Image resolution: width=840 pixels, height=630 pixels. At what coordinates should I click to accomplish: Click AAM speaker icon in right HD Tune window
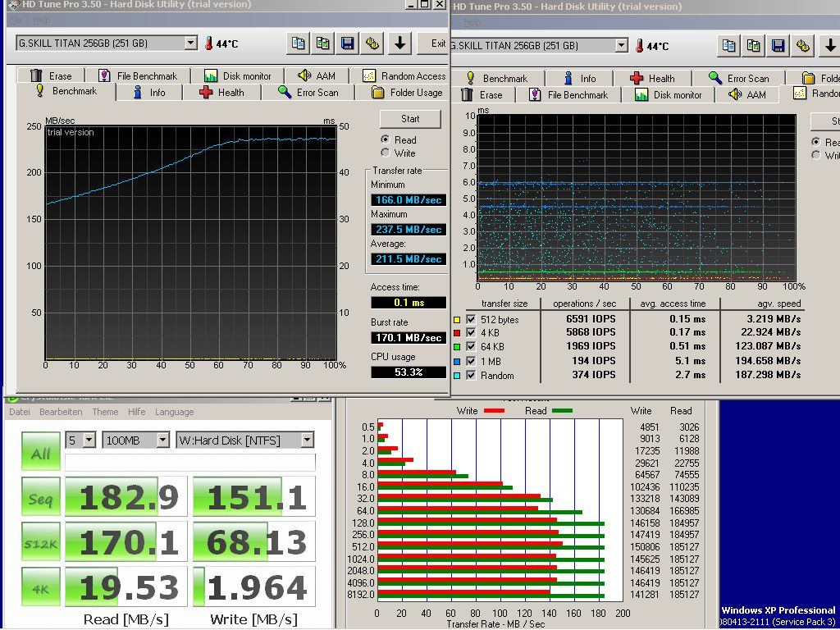(735, 95)
